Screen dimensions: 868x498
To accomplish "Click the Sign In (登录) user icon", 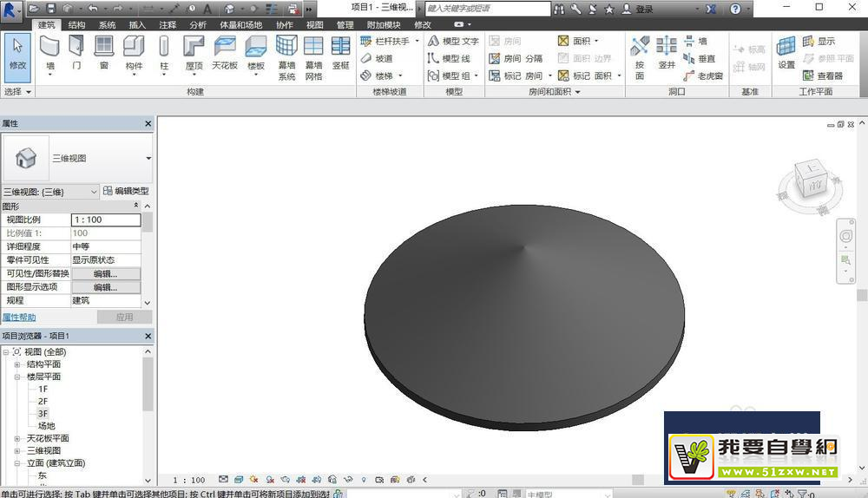I will 627,9.
